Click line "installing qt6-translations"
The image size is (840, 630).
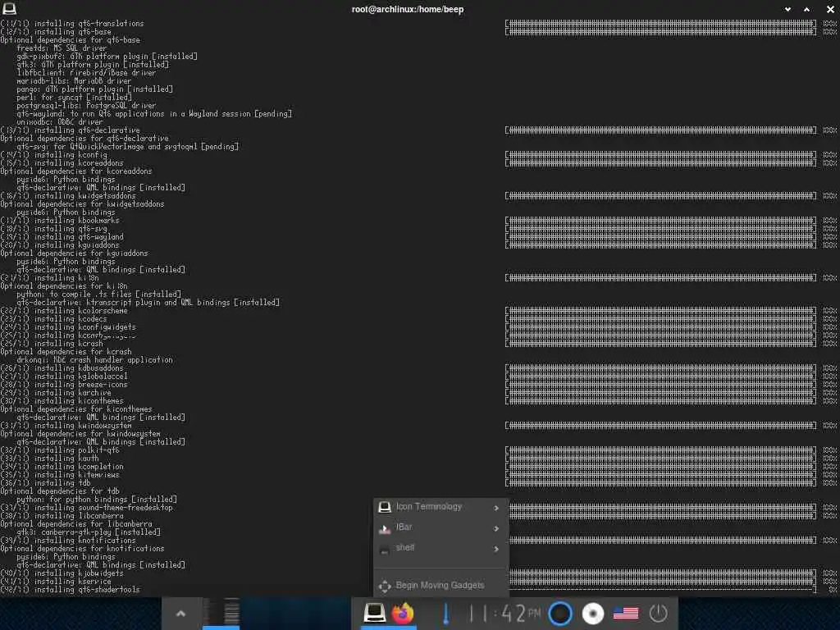point(72,24)
